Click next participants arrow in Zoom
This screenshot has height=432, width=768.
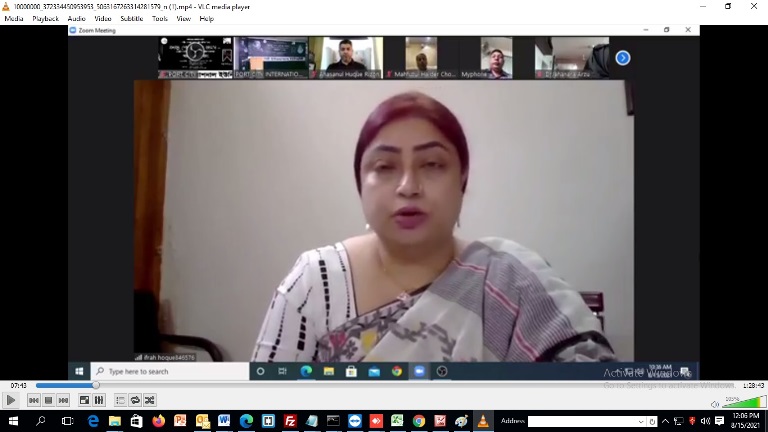[x=623, y=58]
